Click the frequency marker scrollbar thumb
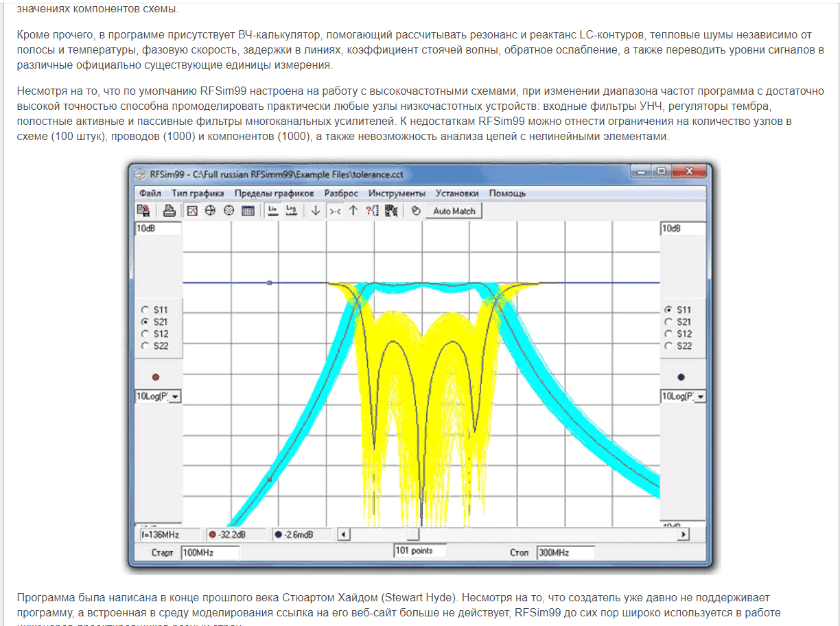 point(412,534)
